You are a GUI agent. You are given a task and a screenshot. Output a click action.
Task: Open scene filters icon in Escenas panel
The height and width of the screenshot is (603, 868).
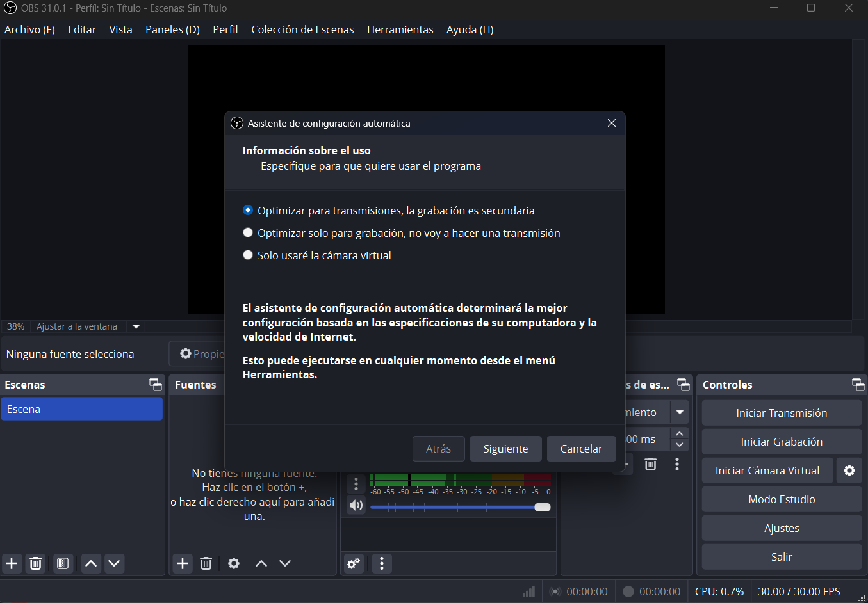click(63, 563)
